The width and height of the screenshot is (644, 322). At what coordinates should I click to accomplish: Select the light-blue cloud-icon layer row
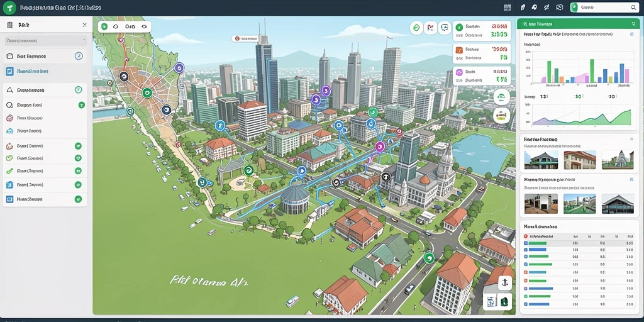coord(45,131)
